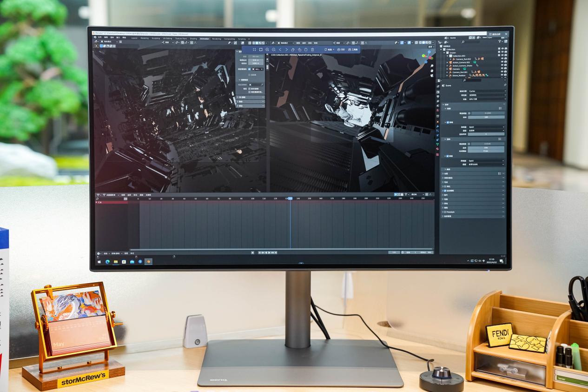Jump to timeline end frame button
This screenshot has width=588, height=392.
(276, 252)
